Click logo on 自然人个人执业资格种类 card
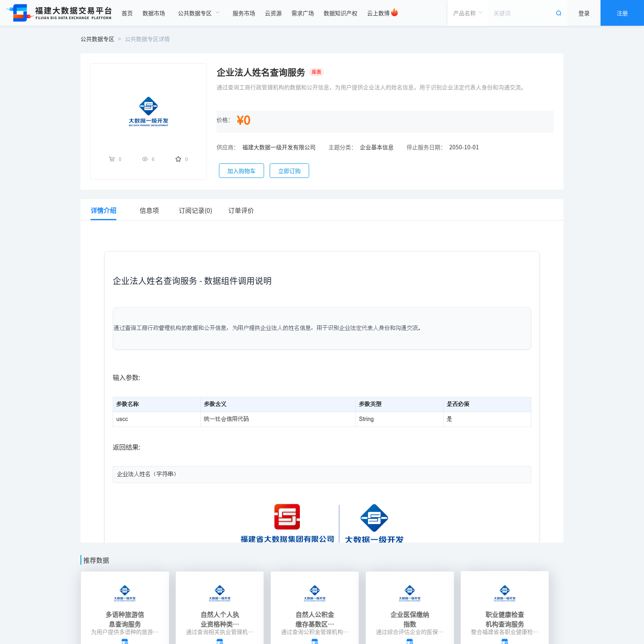The image size is (644, 644). pos(220,593)
